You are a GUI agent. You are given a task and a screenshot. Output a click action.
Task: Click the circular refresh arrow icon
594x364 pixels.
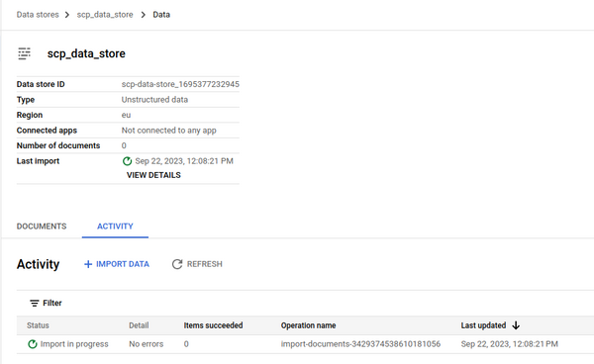pos(177,264)
